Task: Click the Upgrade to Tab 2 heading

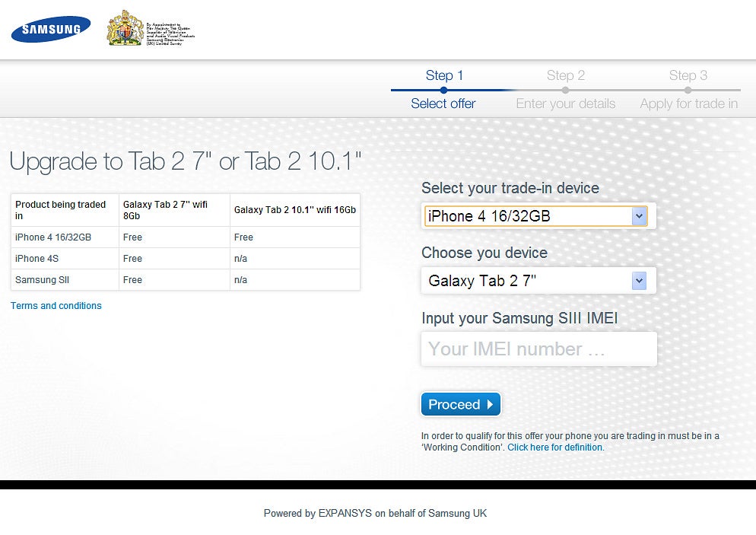Action: click(x=185, y=161)
